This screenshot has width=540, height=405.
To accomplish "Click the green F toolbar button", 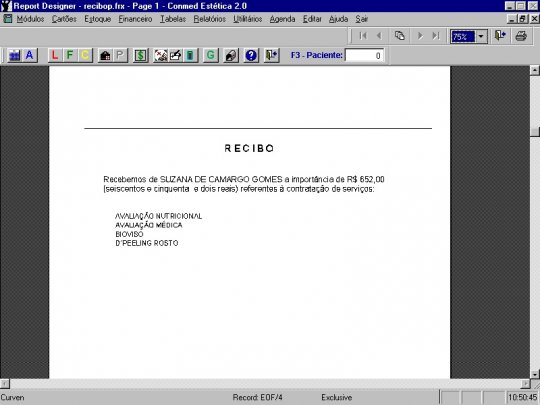I will coord(70,55).
